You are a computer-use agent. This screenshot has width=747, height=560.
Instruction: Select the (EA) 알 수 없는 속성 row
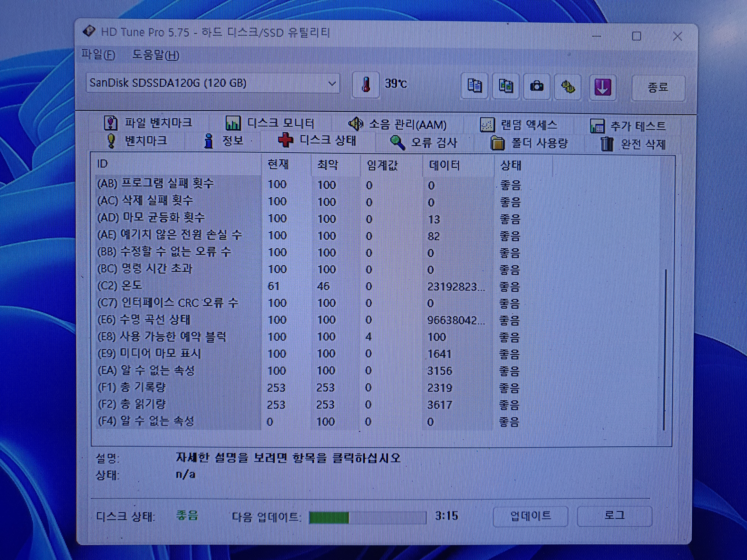coord(309,370)
